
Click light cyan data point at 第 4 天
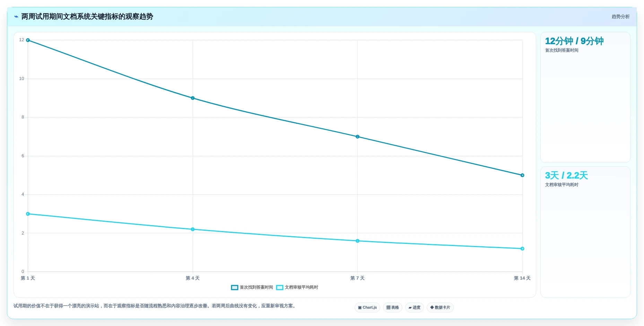(193, 229)
